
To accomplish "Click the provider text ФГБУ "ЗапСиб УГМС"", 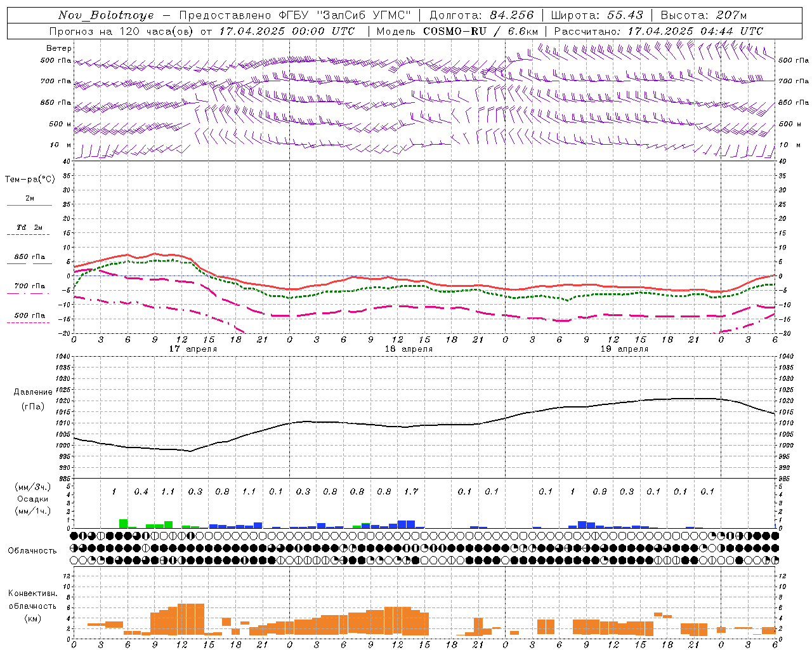I will (344, 15).
